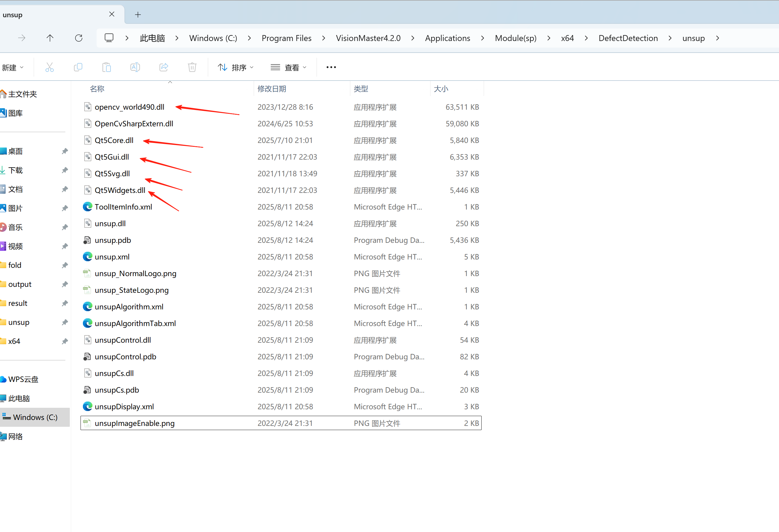Click the Refresh button
Viewport: 779px width, 532px height.
pos(79,38)
